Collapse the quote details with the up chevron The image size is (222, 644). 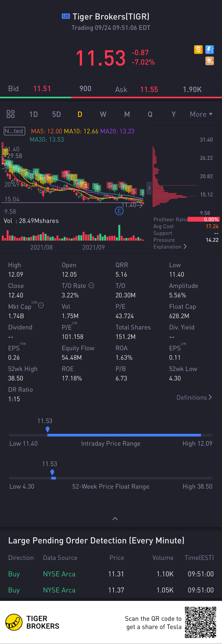pos(115,518)
